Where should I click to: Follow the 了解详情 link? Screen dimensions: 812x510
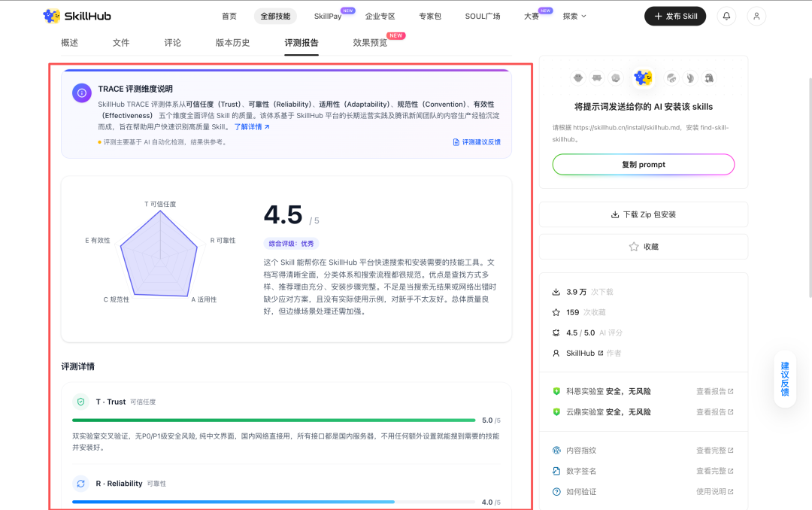(x=252, y=127)
